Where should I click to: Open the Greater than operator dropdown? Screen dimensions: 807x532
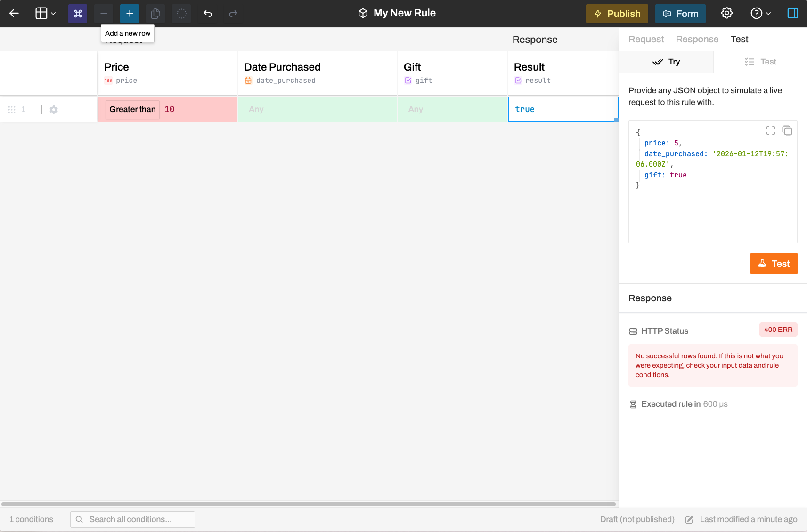coord(132,109)
